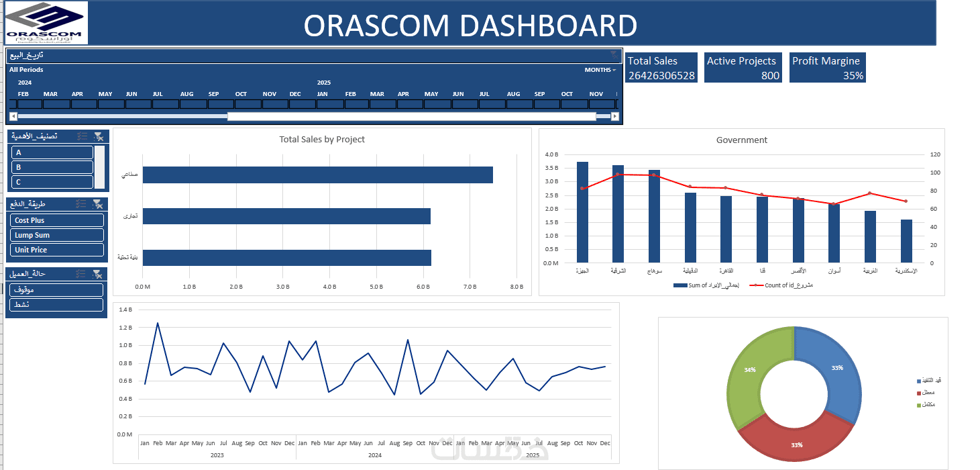Click the 8.0 B axis label on sales chart

pos(516,287)
